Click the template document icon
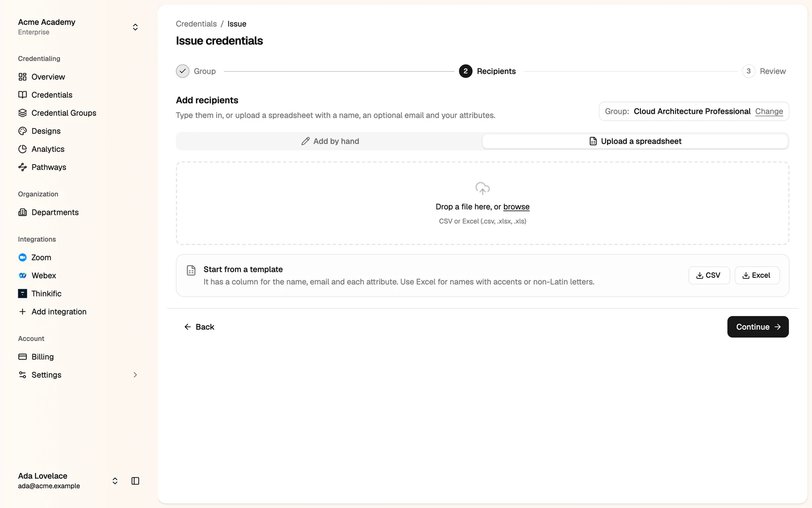Screen dimensions: 812x508 click(x=191, y=270)
